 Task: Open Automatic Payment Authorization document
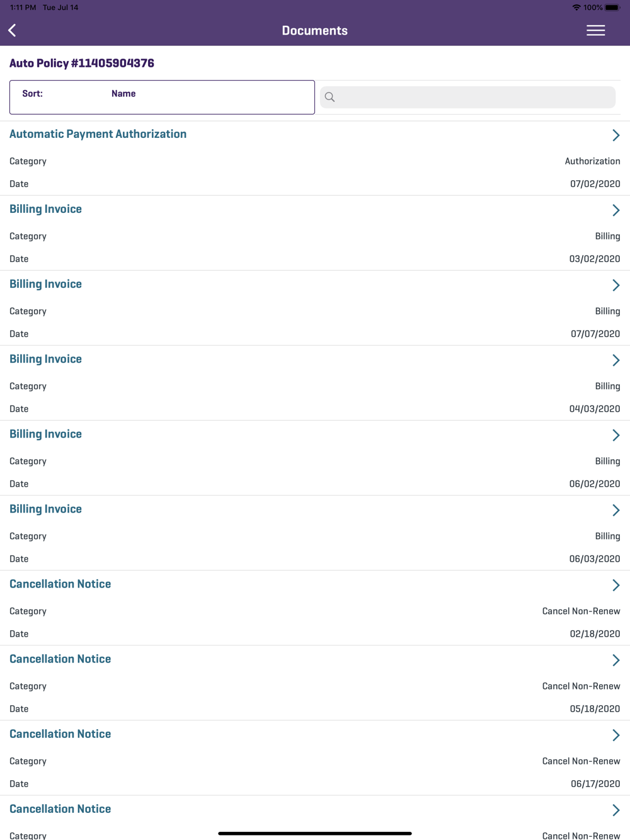98,134
